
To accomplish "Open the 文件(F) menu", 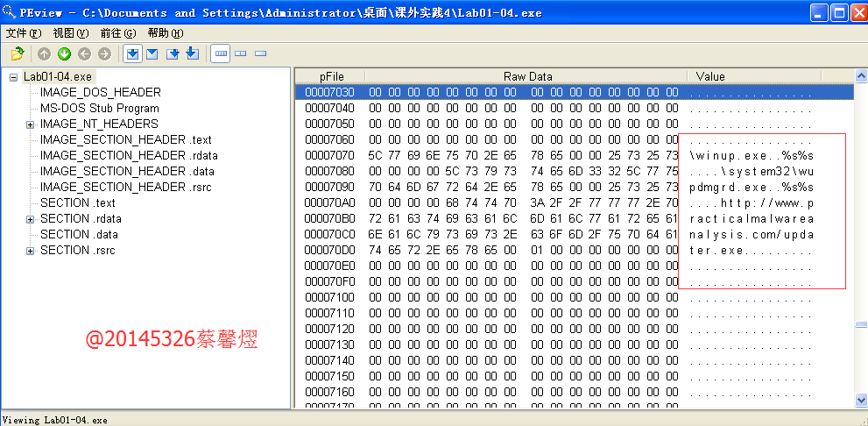I will (24, 33).
